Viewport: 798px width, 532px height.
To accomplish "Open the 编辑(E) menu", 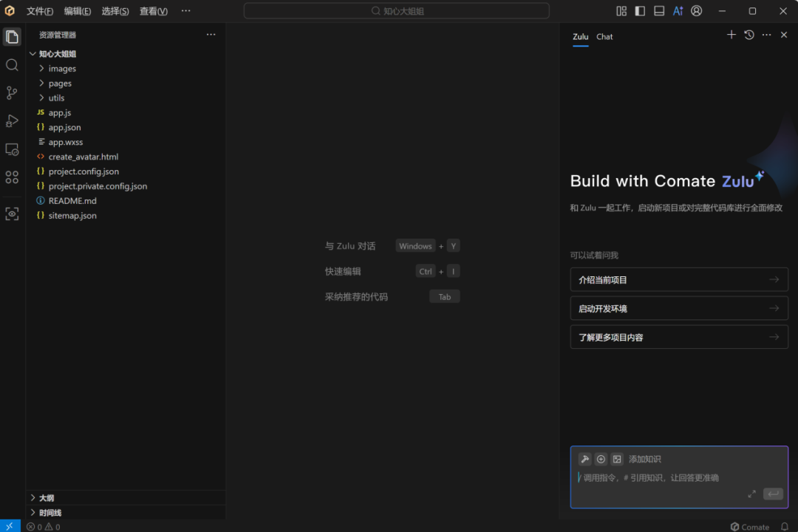I will (x=78, y=10).
